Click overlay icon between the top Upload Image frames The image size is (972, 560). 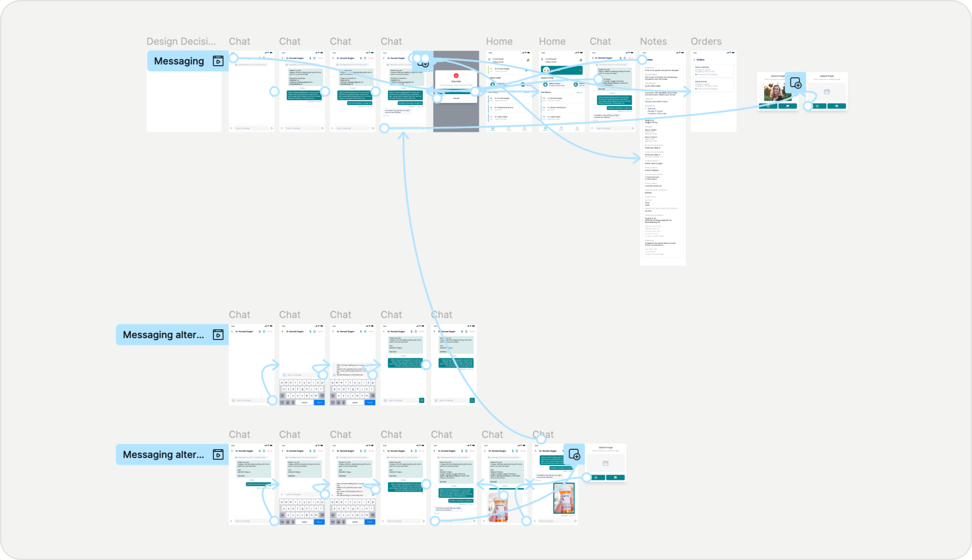point(795,83)
